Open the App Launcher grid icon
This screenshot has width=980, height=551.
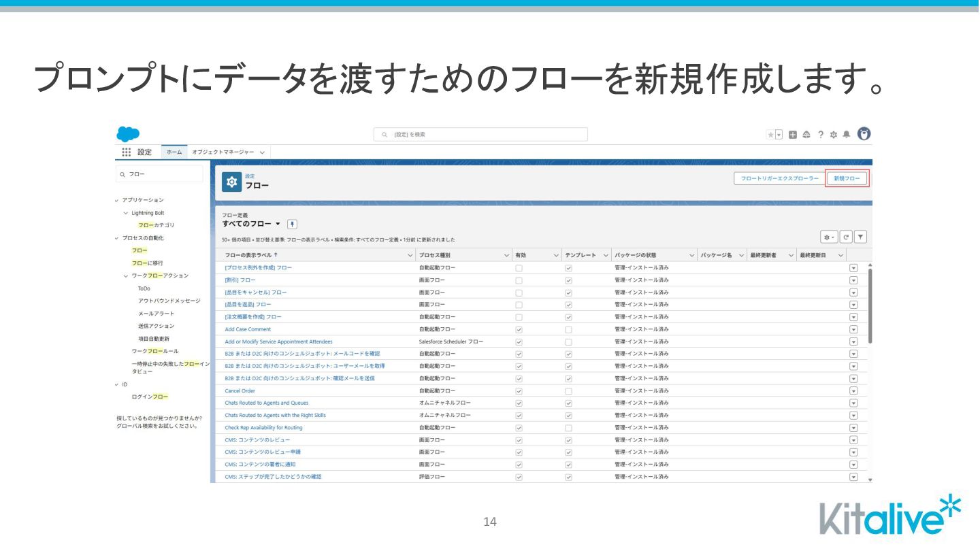pos(126,152)
